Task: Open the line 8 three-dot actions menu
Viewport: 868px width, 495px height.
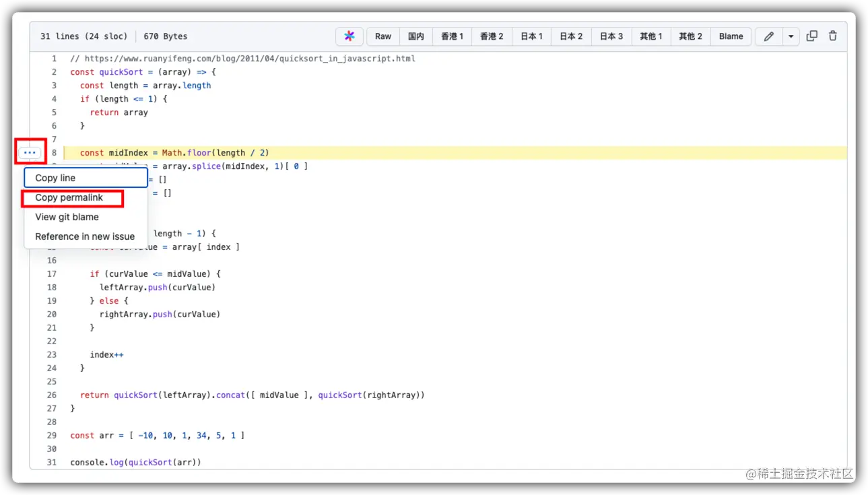Action: [30, 153]
